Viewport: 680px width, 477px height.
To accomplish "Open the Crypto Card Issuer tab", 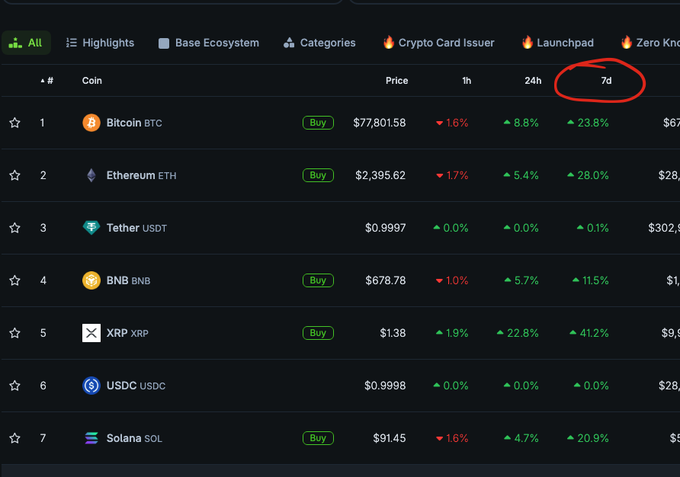I will (438, 42).
